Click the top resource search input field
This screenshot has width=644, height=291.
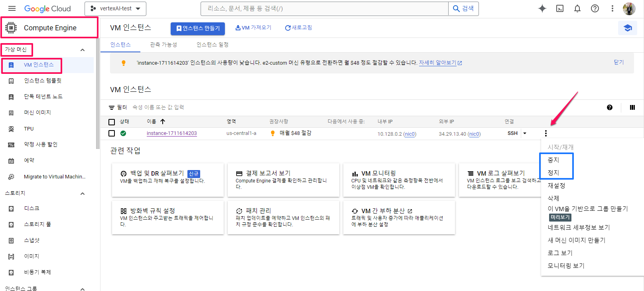pyautogui.click(x=325, y=8)
